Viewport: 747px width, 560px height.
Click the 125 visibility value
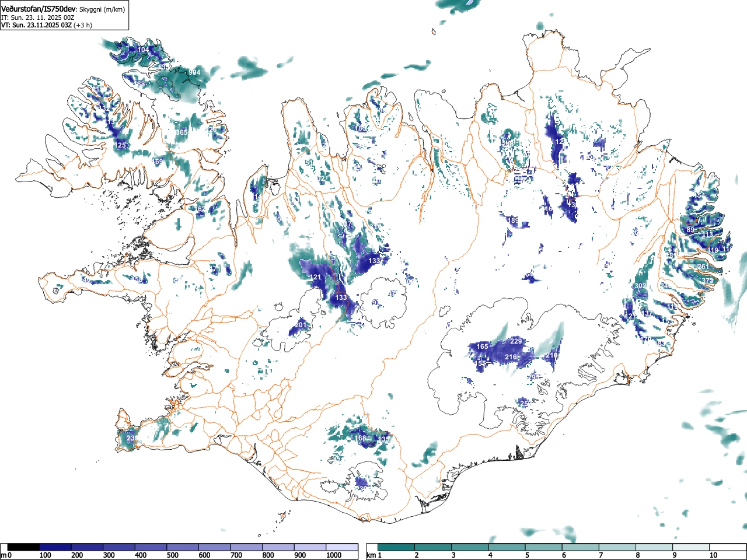coord(120,145)
